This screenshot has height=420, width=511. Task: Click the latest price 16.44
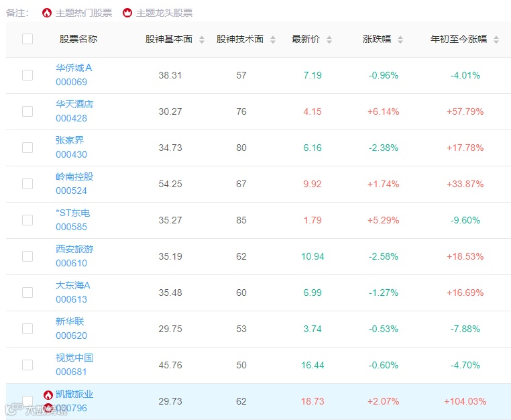[313, 365]
